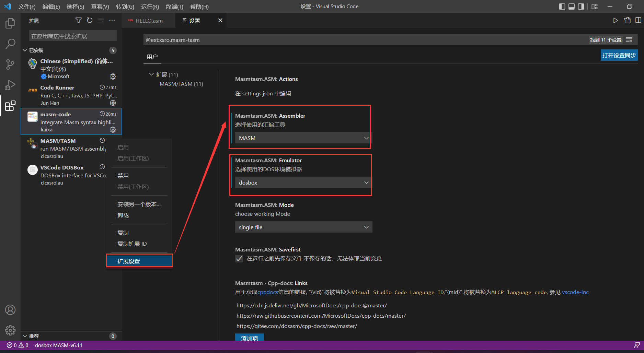Select the User settings tab
644x353 pixels.
[x=152, y=57]
